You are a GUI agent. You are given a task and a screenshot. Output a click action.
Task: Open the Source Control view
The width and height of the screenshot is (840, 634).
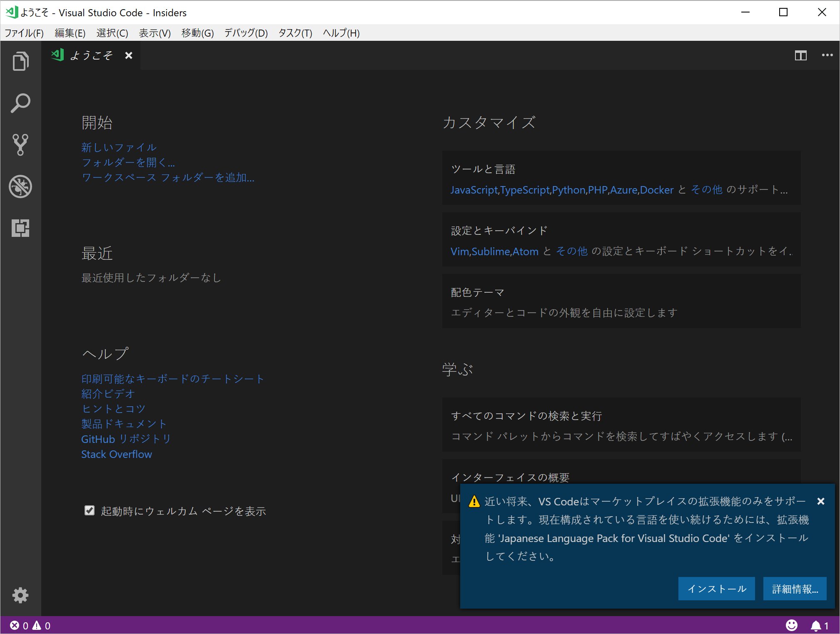coord(20,145)
